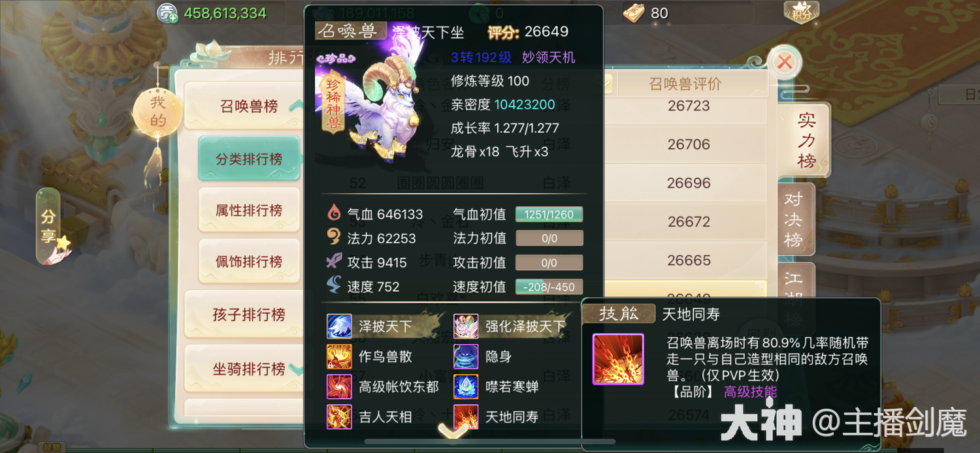
Task: Switch to the 实力榜 tab
Action: [807, 140]
